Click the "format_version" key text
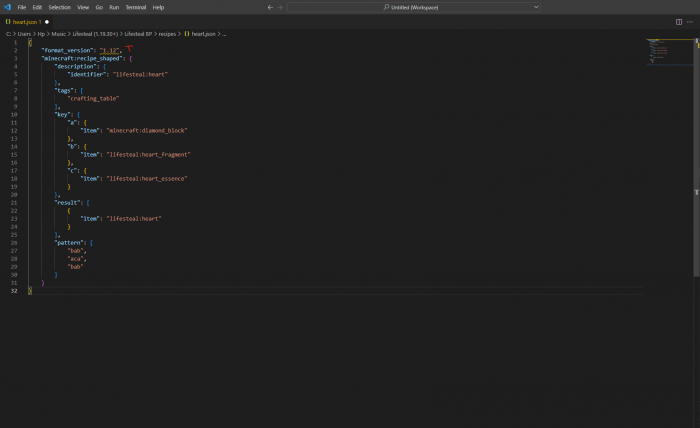This screenshot has height=428, width=700. click(x=67, y=50)
